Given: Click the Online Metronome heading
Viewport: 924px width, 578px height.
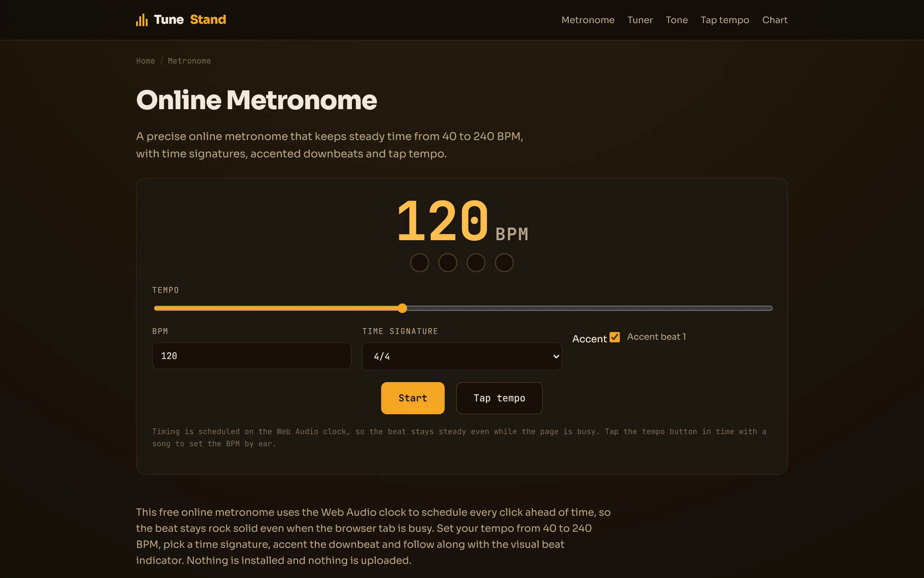Looking at the screenshot, I should click(x=257, y=100).
